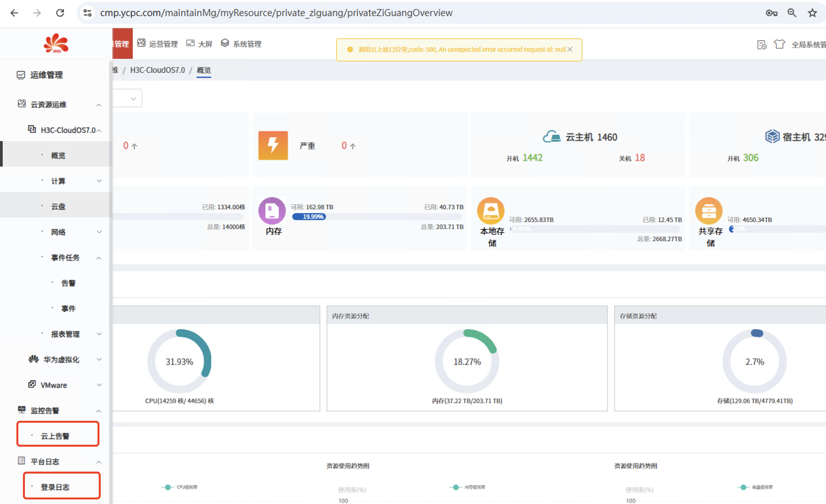Viewport: 826px width, 504px height.
Task: Click the 华为虚拟化 Huawei logo icon
Action: [x=33, y=359]
